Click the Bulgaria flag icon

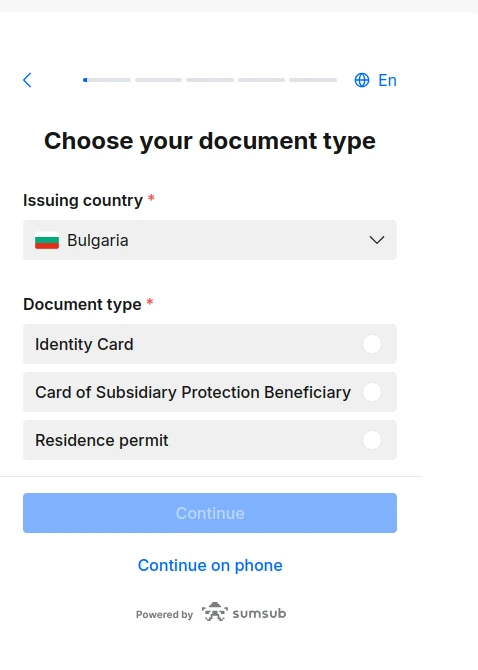click(47, 240)
